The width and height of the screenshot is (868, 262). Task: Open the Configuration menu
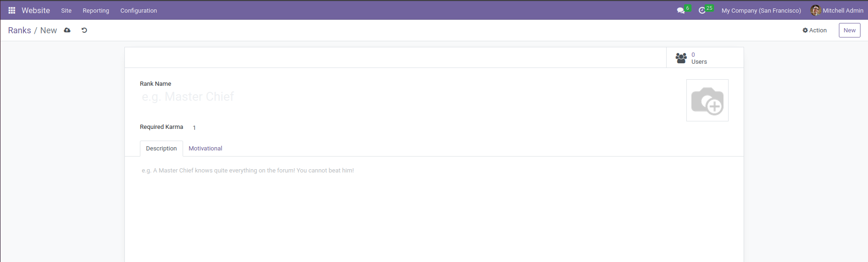[x=138, y=10]
